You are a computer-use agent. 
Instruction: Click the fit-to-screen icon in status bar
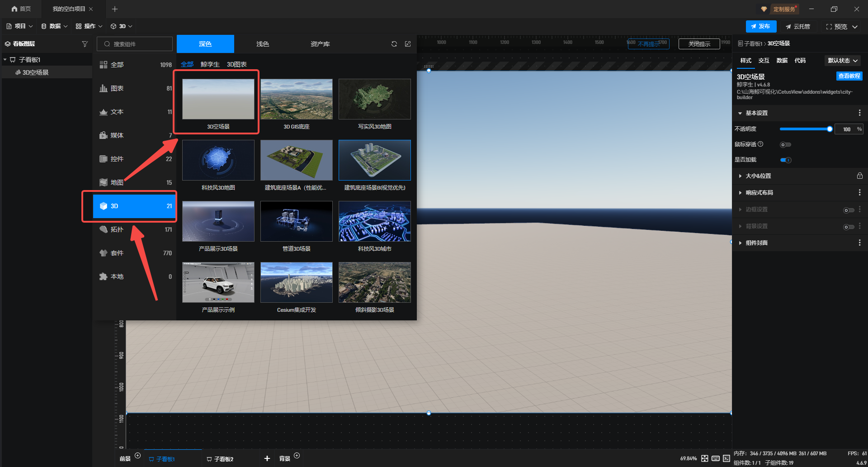[x=705, y=458]
